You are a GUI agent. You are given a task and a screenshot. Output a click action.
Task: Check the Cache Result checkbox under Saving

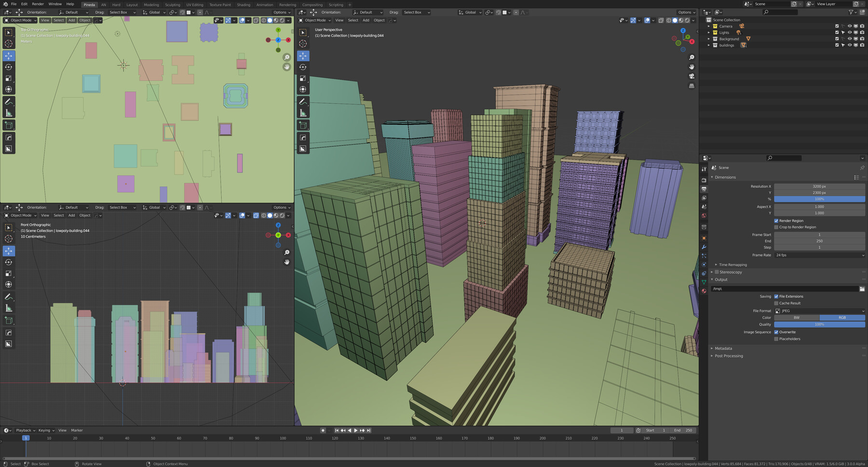(x=776, y=303)
